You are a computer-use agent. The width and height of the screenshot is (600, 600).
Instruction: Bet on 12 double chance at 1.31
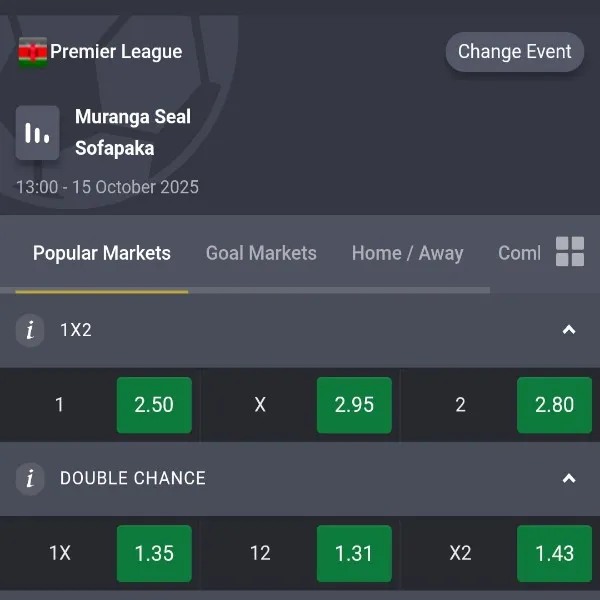(x=354, y=553)
